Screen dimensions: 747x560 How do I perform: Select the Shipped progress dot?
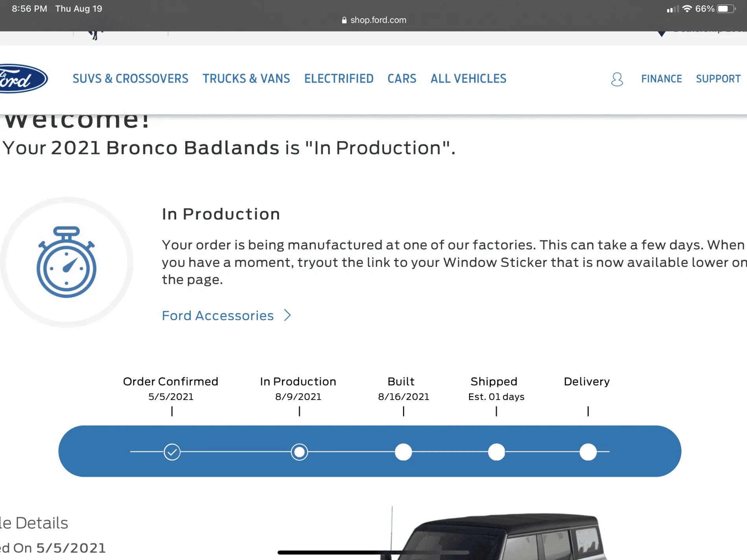click(x=497, y=452)
